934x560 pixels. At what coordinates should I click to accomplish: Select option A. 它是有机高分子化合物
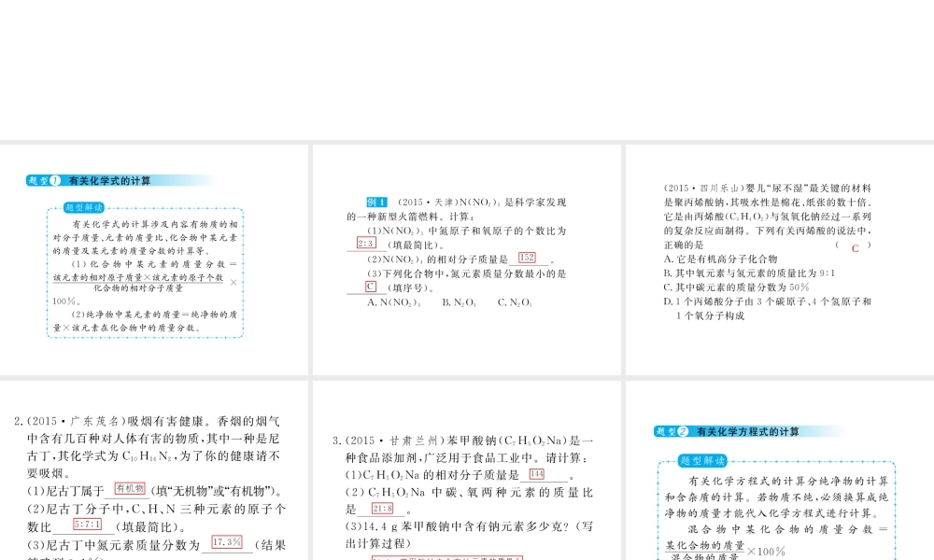(720, 259)
